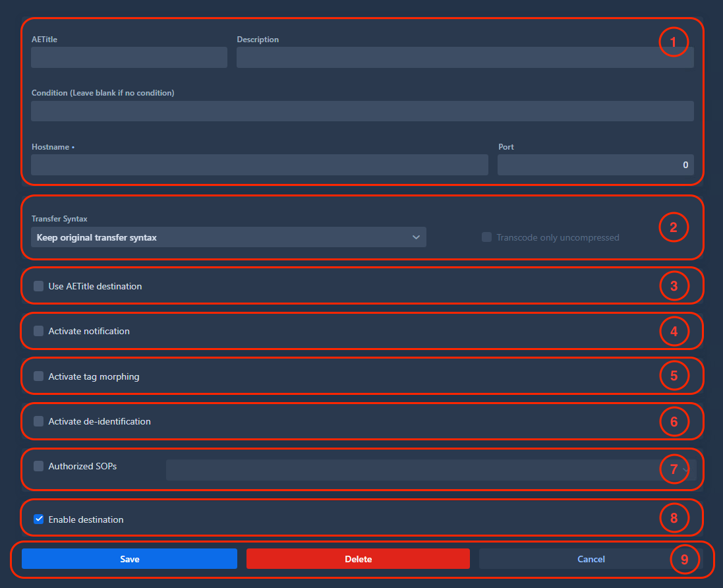
Task: Click the Enable destination label text
Action: click(86, 519)
